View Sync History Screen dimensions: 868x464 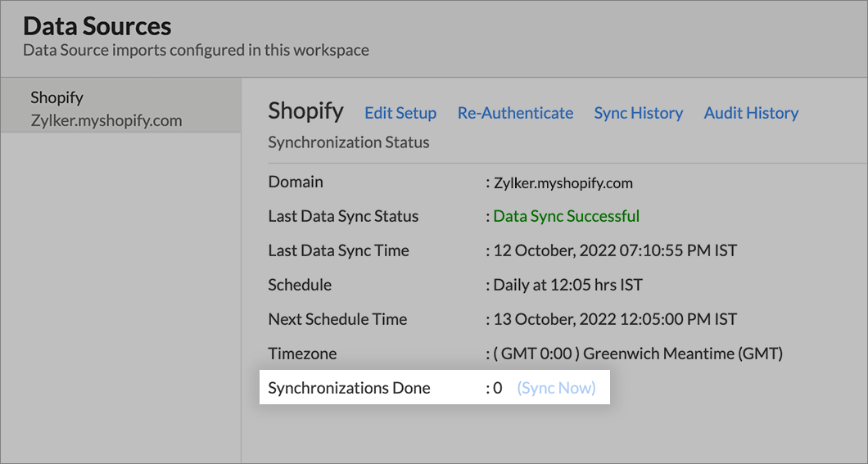(x=638, y=113)
